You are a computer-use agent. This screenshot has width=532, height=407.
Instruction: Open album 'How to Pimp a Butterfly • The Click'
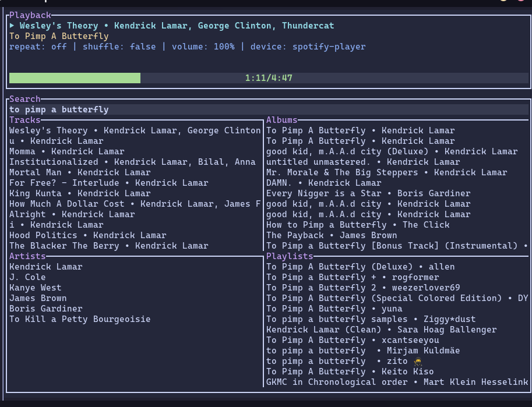tap(358, 225)
